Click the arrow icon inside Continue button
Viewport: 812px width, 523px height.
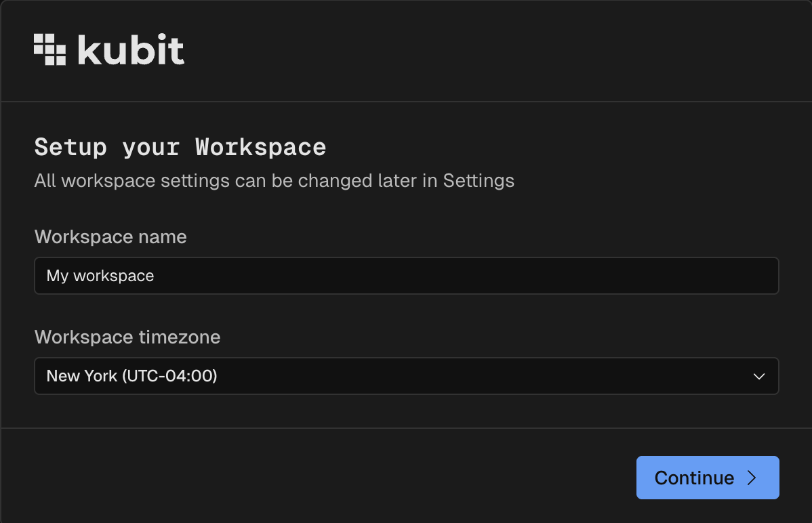pos(751,478)
